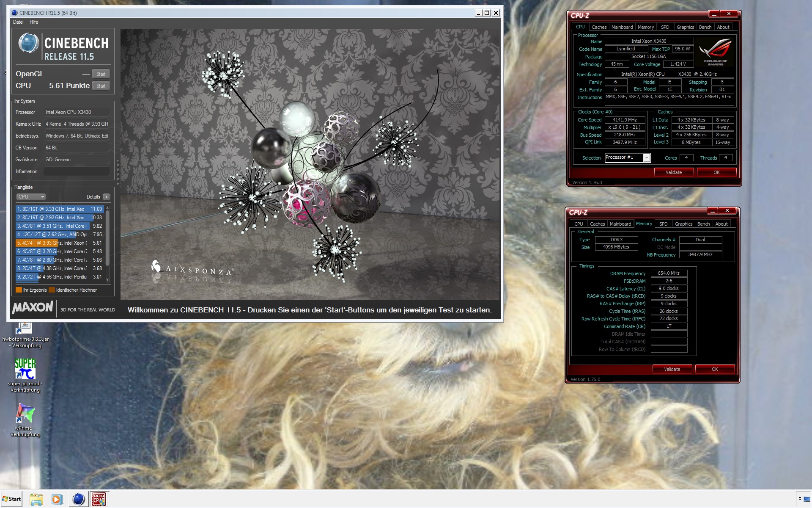Image resolution: width=812 pixels, height=508 pixels.
Task: Select ranking row 7 4C/8T @ 2.80 GHz
Action: [x=60, y=260]
